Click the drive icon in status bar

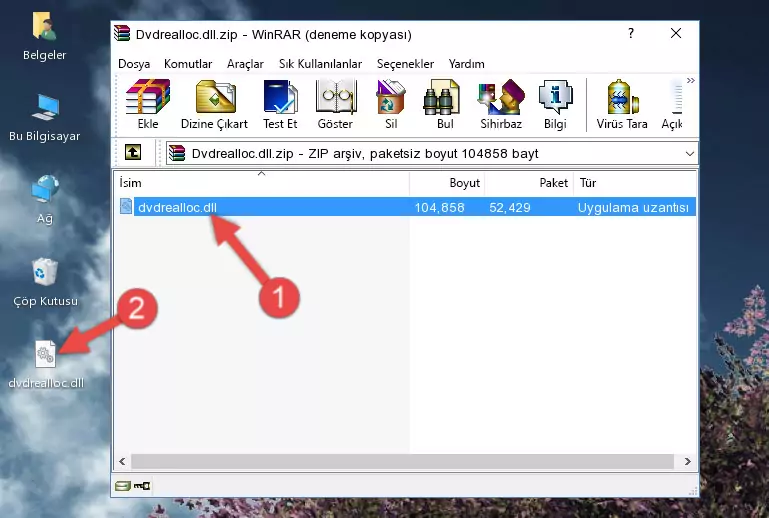click(123, 486)
